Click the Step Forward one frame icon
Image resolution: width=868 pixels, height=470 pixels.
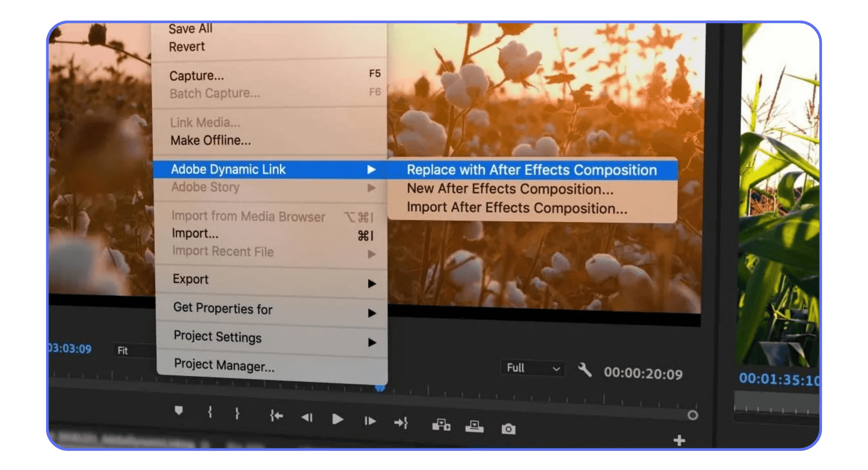pos(369,420)
